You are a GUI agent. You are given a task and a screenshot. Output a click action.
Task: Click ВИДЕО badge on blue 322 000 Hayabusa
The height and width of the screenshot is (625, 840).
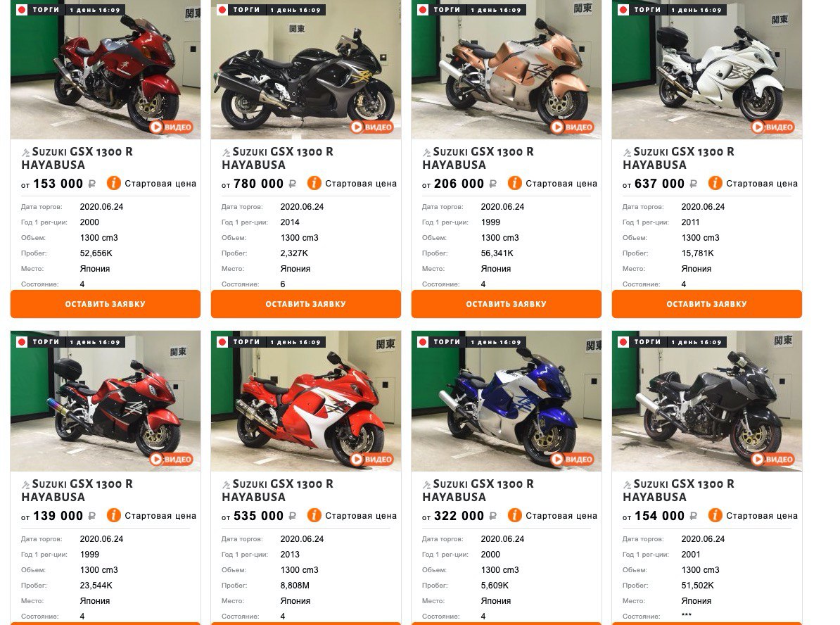tap(572, 460)
